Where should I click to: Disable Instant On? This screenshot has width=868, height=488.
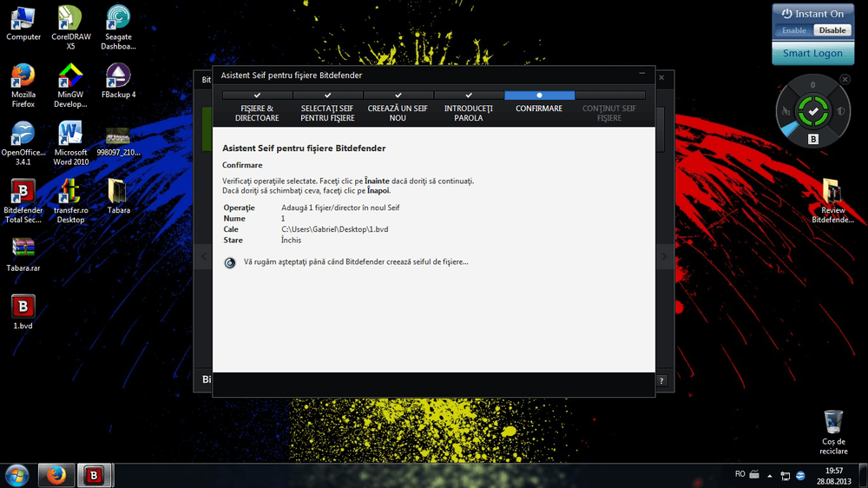pos(832,30)
